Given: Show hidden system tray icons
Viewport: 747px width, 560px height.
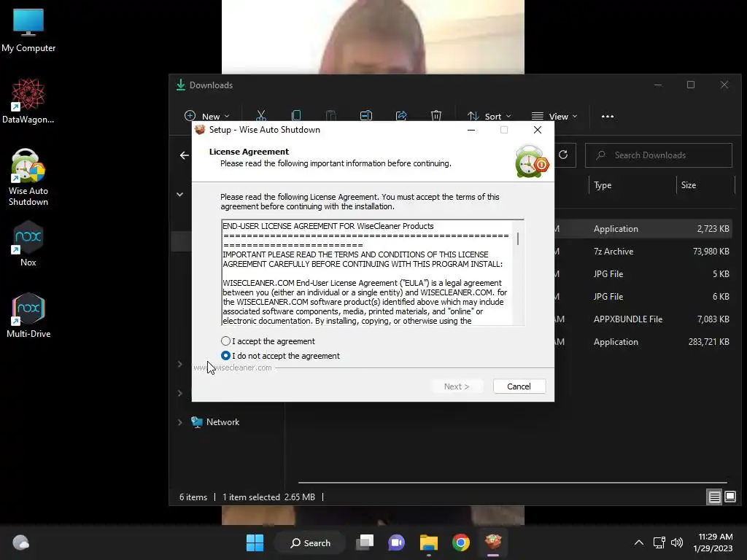Looking at the screenshot, I should pyautogui.click(x=639, y=542).
